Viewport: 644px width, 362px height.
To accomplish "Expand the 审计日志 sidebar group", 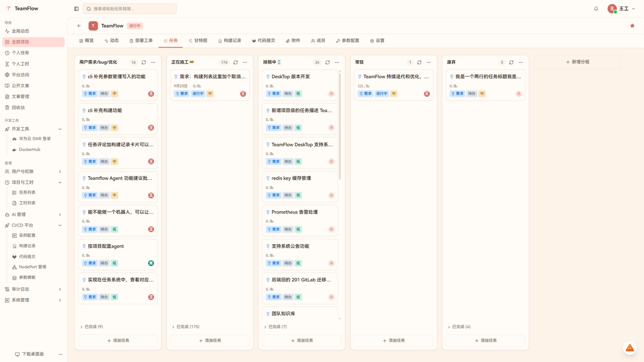I will coord(60,289).
